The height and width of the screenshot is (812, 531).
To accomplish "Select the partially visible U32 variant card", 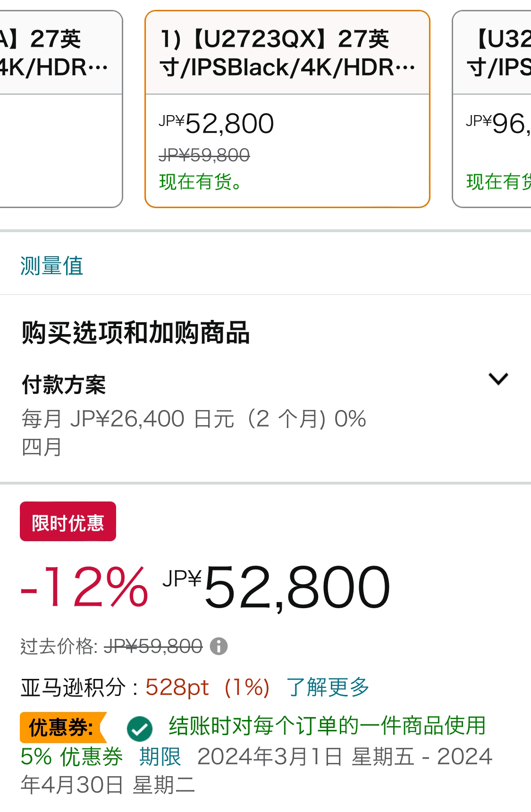I will click(x=492, y=109).
